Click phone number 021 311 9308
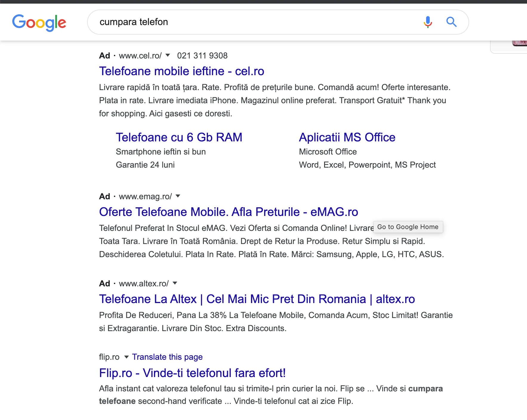527x420 pixels. pos(202,55)
